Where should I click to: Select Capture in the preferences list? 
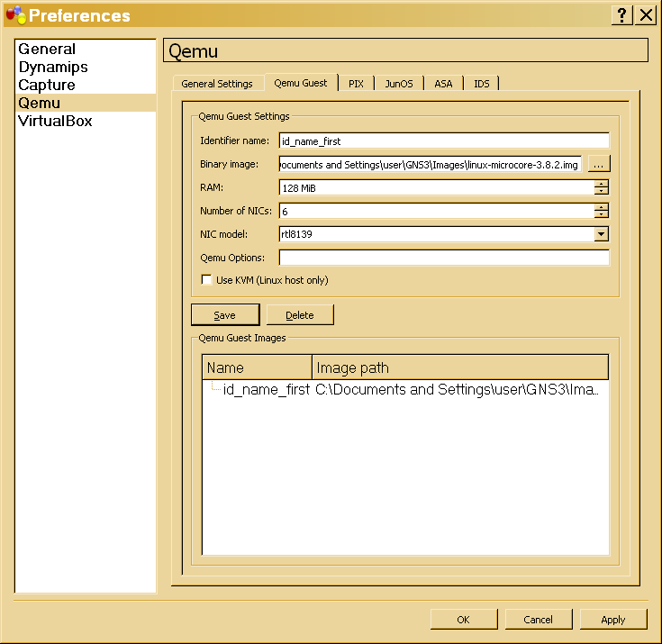86,85
